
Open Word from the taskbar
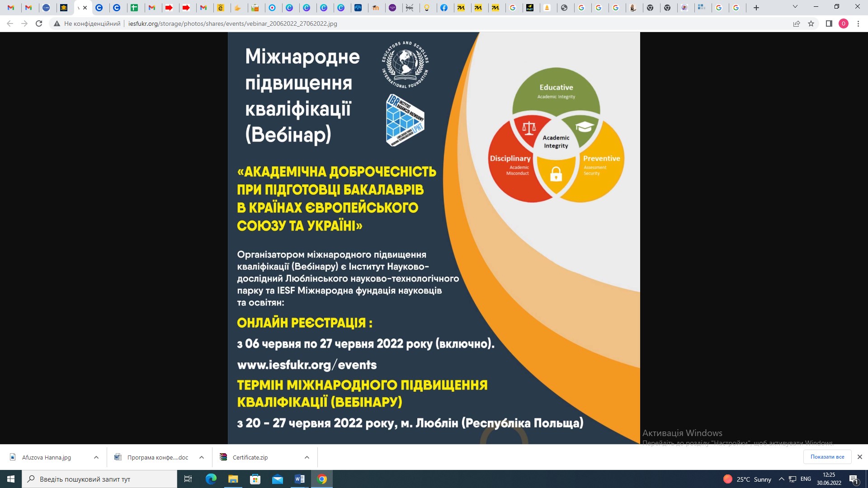[x=300, y=479]
